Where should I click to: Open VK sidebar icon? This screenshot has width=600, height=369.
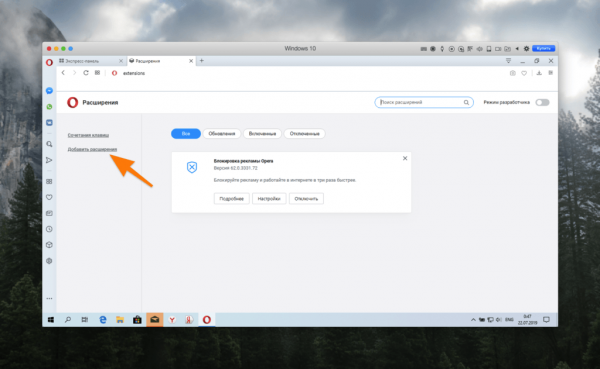[49, 122]
